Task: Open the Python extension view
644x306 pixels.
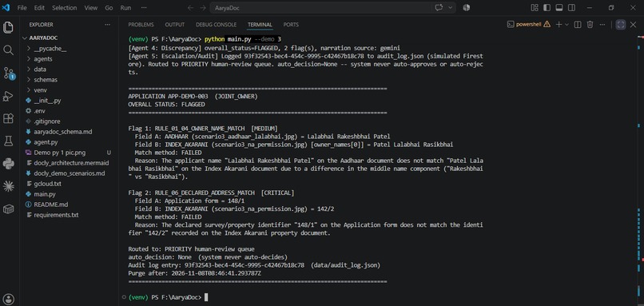Action: (8, 164)
